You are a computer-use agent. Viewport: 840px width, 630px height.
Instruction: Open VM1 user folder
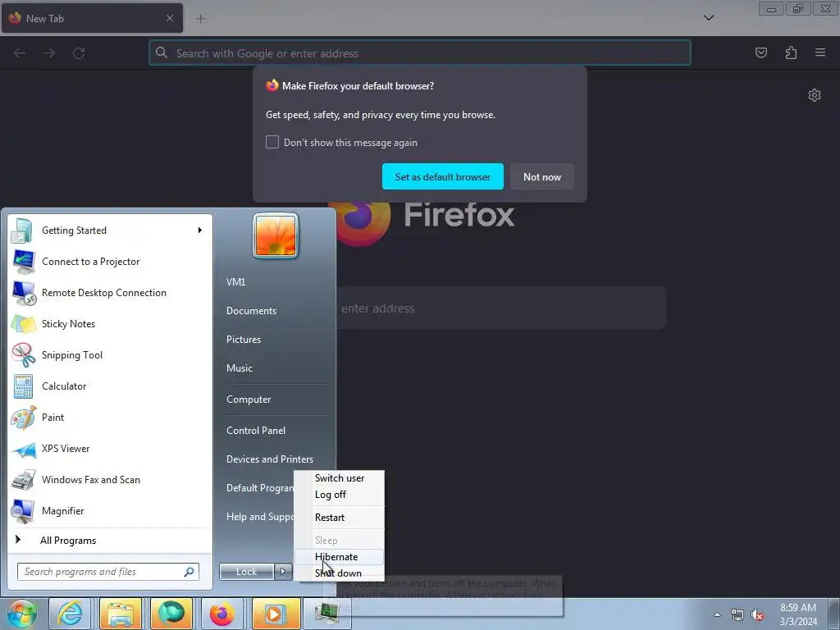point(235,282)
